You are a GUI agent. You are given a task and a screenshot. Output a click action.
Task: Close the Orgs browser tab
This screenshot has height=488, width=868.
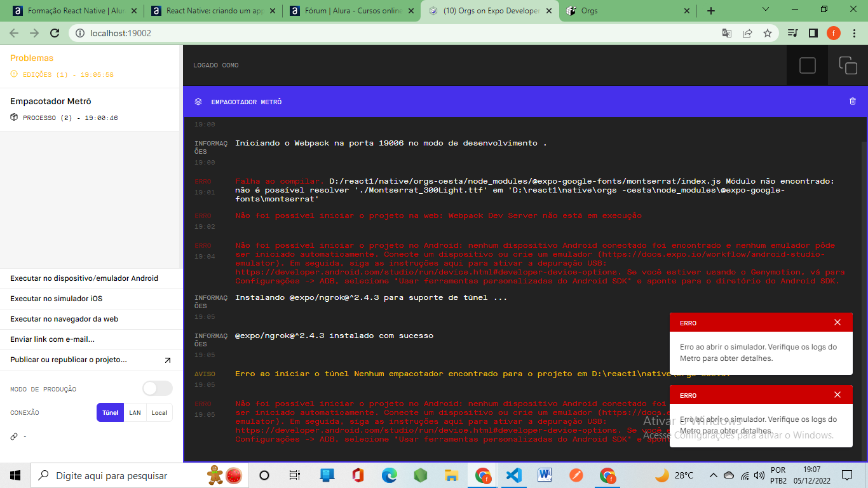tap(686, 11)
